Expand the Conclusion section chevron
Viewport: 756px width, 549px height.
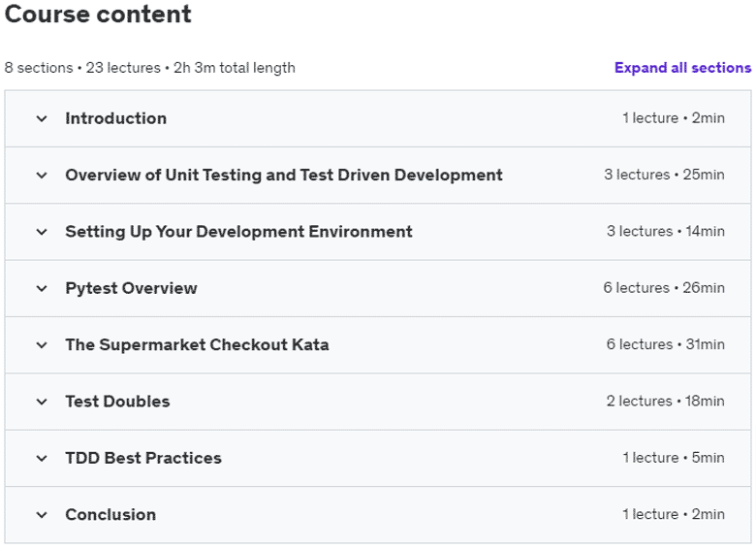pyautogui.click(x=42, y=515)
